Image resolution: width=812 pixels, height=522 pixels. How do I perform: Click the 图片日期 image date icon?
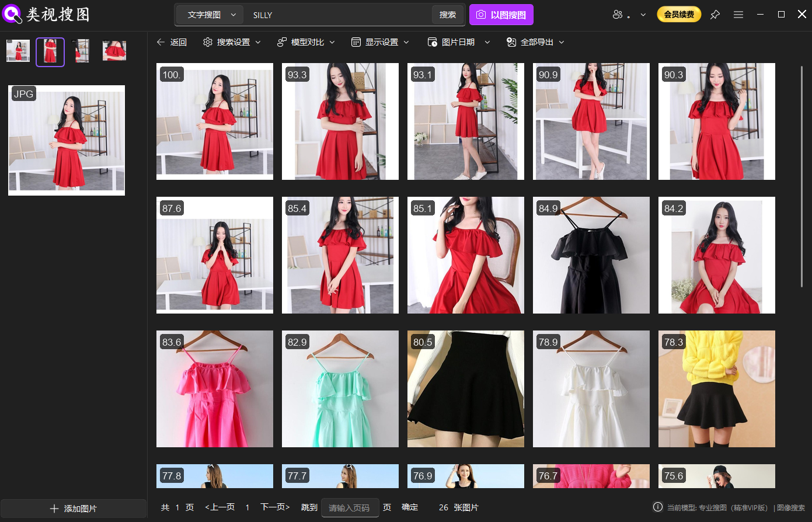coord(432,41)
